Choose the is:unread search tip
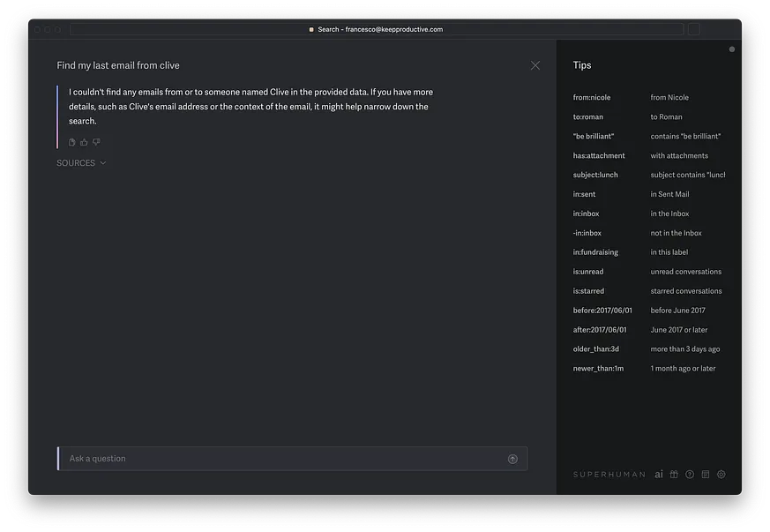Screen dimensions: 770x532 point(587,272)
